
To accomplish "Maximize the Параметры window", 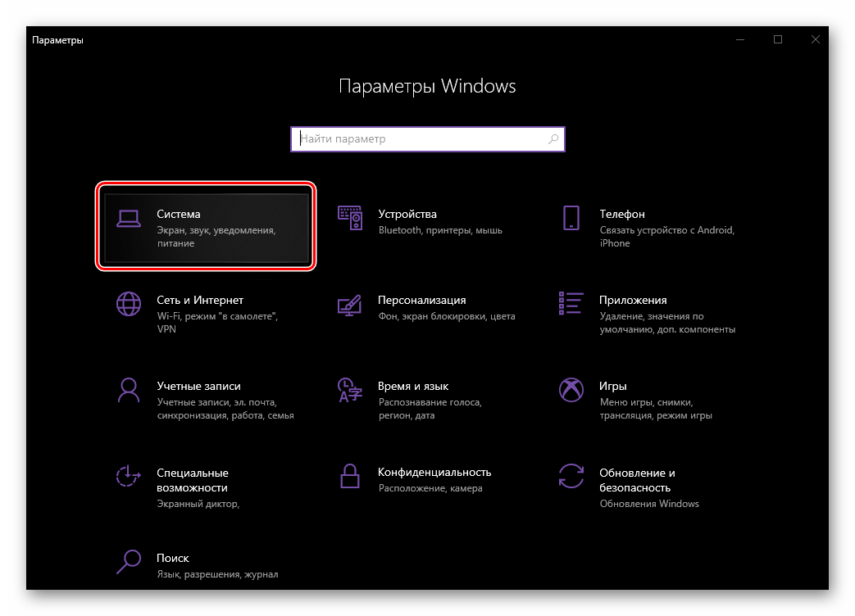I will tap(778, 40).
